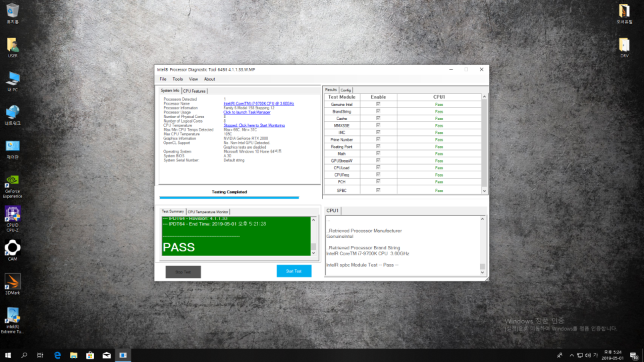Click to launch TaskManager link
644x362 pixels.
pyautogui.click(x=247, y=112)
